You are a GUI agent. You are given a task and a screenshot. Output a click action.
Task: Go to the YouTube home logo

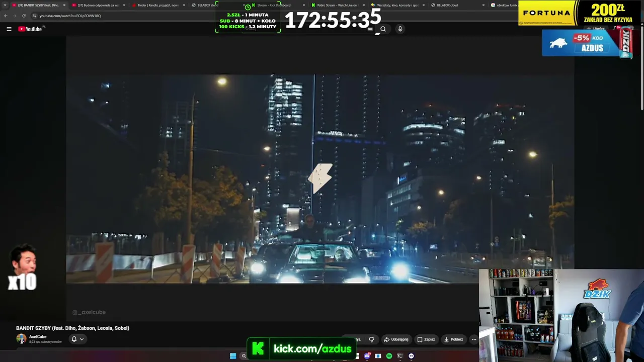(x=30, y=29)
